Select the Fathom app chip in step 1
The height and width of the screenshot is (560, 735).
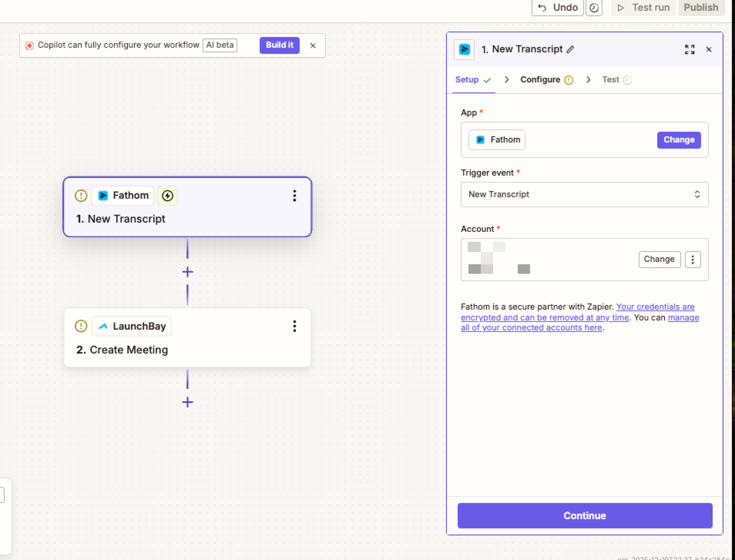click(123, 196)
